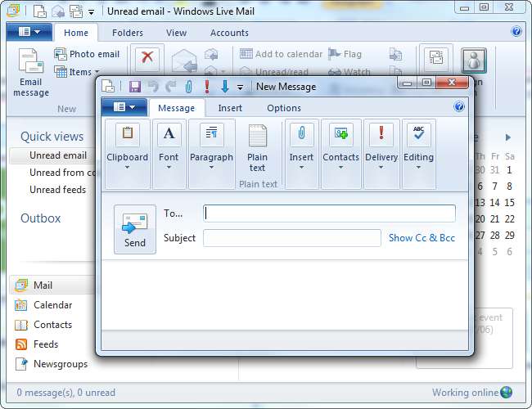The image size is (532, 409).
Task: Open the New Message application menu button
Action: pos(124,107)
